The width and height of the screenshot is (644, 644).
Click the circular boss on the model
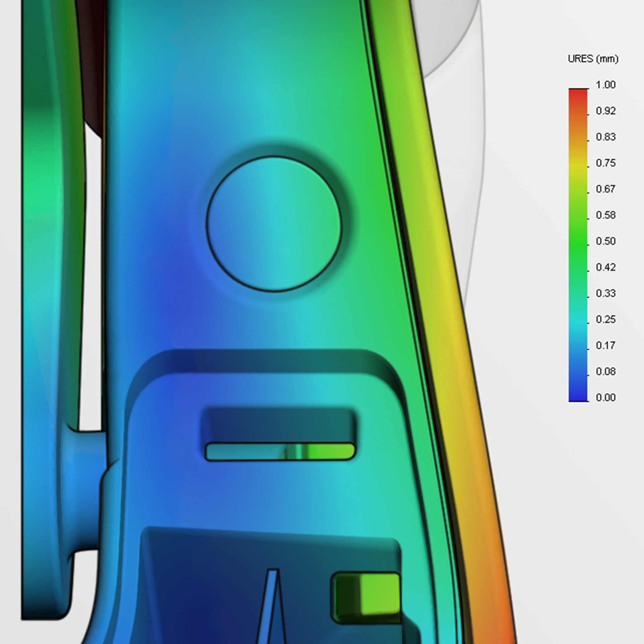(274, 224)
